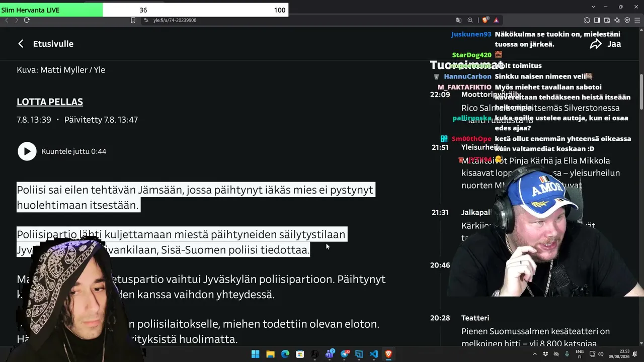Viewport: 644px width, 362px height.
Task: Click the zoom magnifier icon in address bar
Action: click(470, 20)
